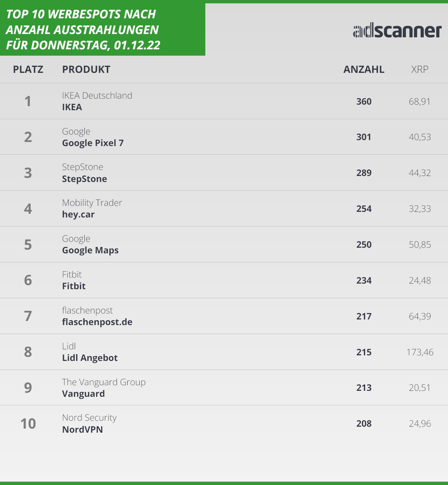Click the Google Maps product name
This screenshot has height=485, width=448.
90,250
